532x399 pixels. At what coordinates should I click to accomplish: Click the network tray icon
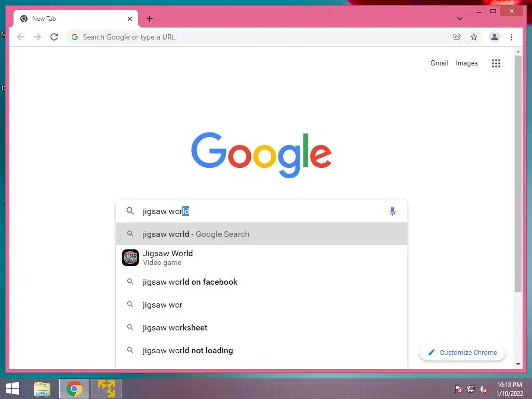coord(471,389)
